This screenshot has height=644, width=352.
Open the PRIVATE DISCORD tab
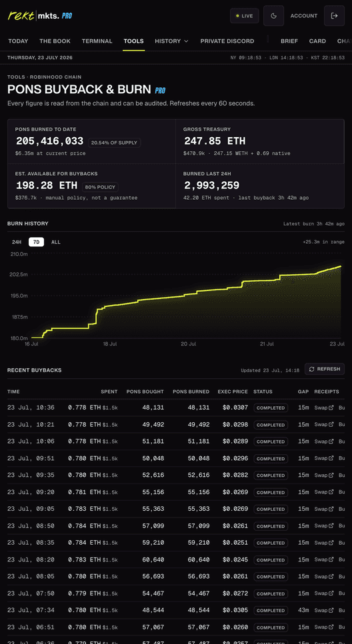[227, 41]
